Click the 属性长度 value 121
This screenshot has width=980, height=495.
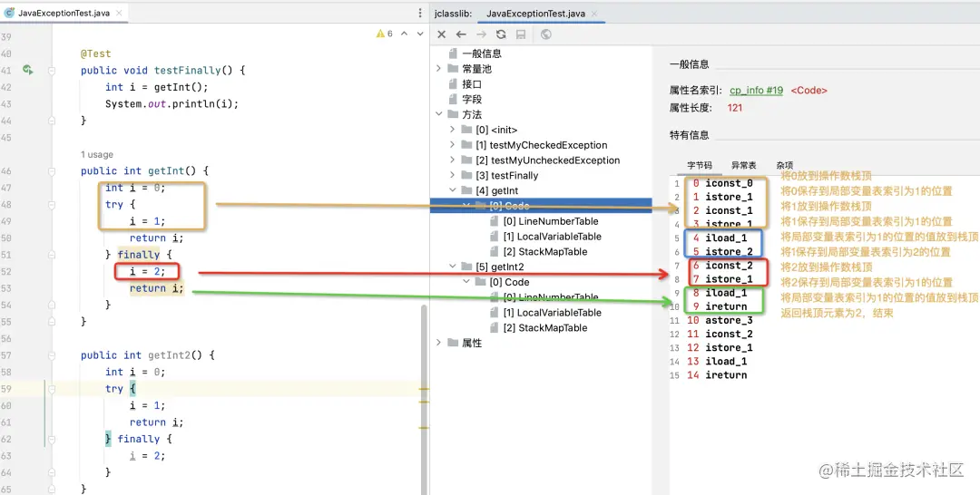735,107
